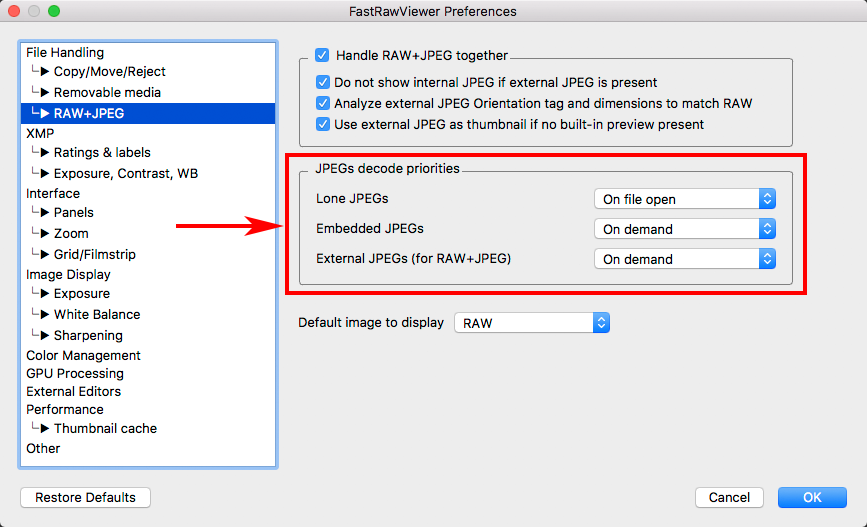This screenshot has width=867, height=527.
Task: Open the Lone JPEGs priority dropdown
Action: (x=685, y=199)
